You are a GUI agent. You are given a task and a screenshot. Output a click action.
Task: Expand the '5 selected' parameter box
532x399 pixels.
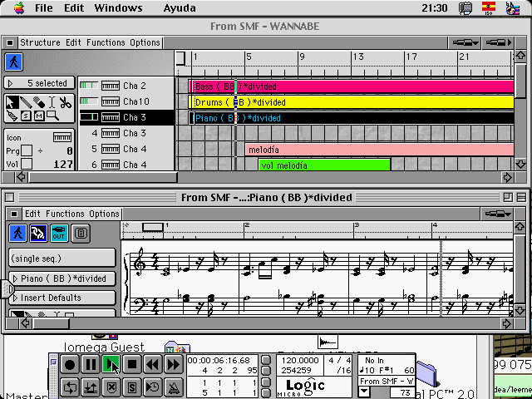[11, 83]
